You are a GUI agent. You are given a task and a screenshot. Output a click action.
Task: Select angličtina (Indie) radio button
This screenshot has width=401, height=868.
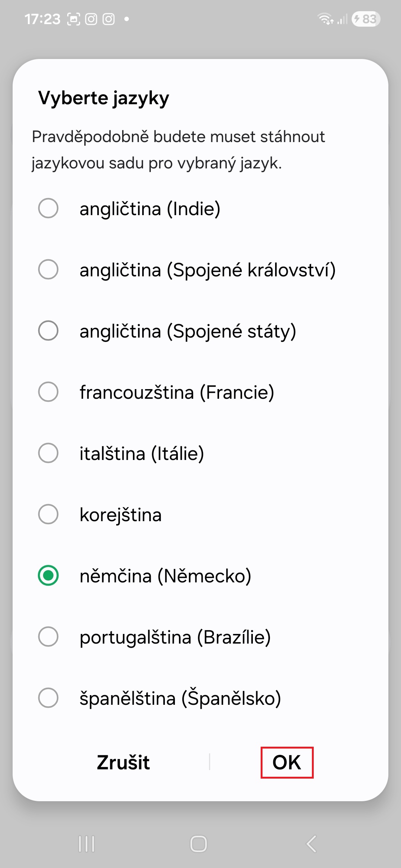(48, 208)
